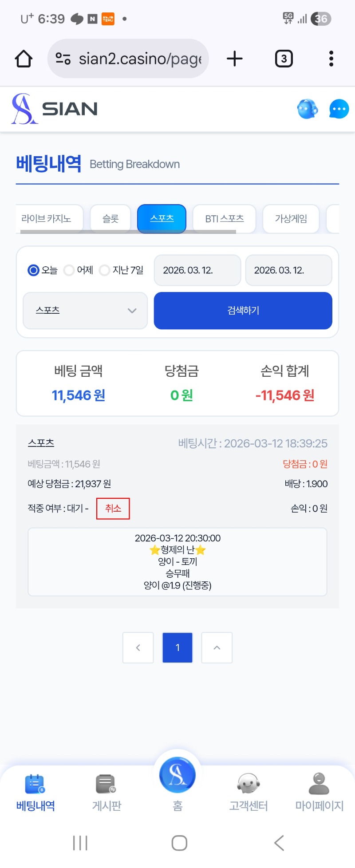Open the tab switcher showing 3 tabs
Image resolution: width=355 pixels, height=868 pixels.
[284, 59]
